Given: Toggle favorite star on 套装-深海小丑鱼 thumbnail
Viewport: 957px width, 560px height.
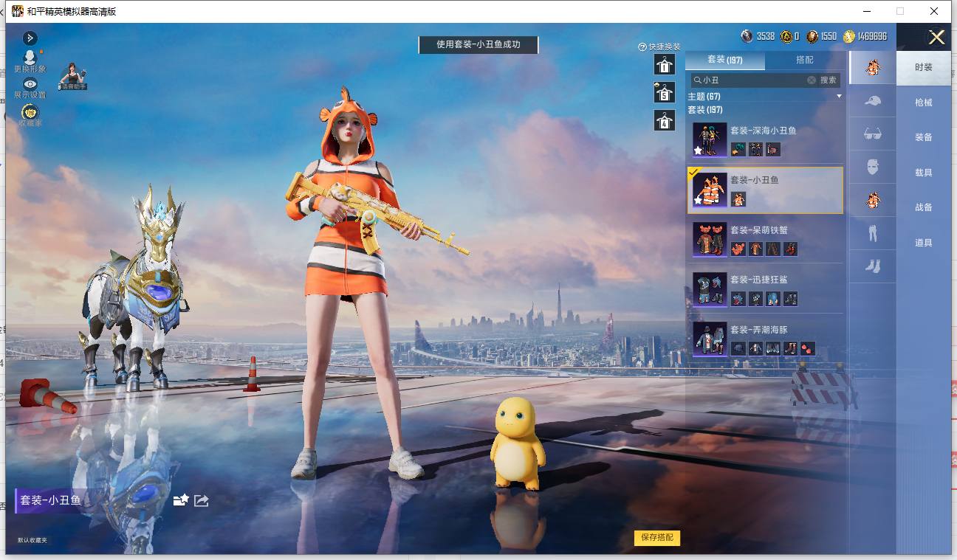Looking at the screenshot, I should point(698,151).
